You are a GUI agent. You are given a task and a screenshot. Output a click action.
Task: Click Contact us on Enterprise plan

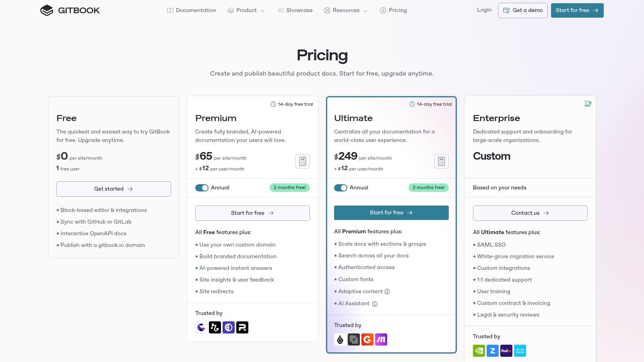click(530, 213)
